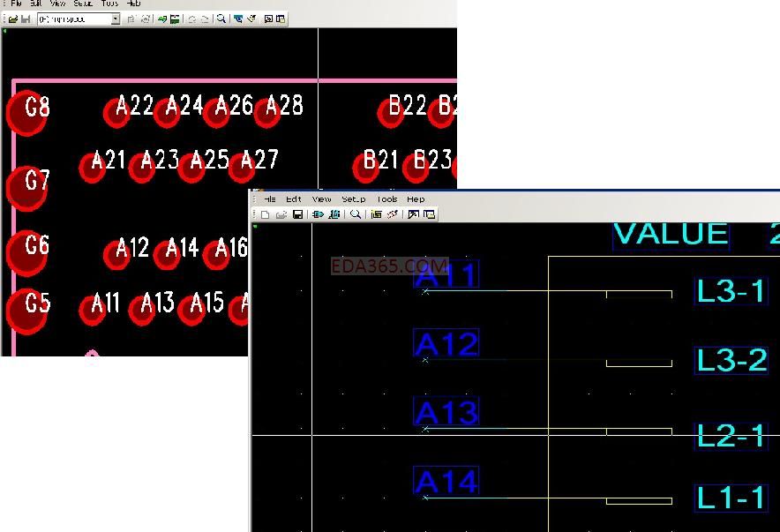
Task: Toggle project explorer icon in layout toolbar
Action: click(x=281, y=19)
